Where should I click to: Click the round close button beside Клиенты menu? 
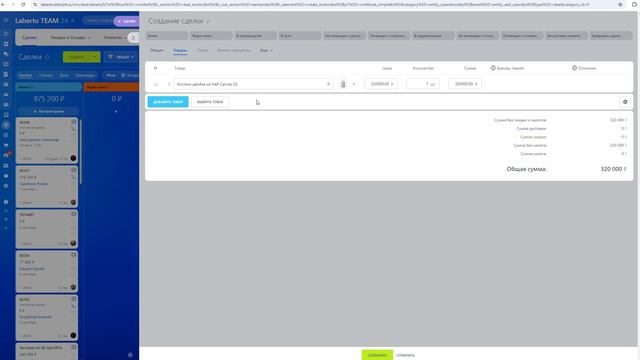coord(133,38)
